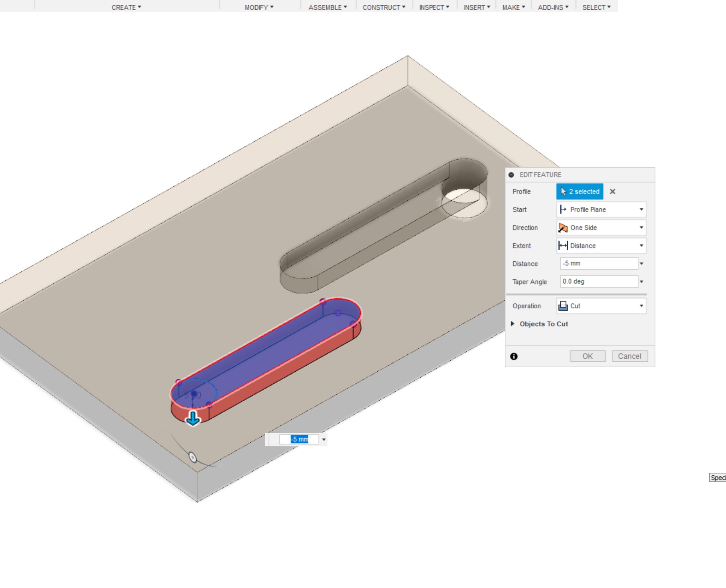Click the Taper Angle input field
Image resolution: width=726 pixels, height=588 pixels.
click(x=598, y=282)
